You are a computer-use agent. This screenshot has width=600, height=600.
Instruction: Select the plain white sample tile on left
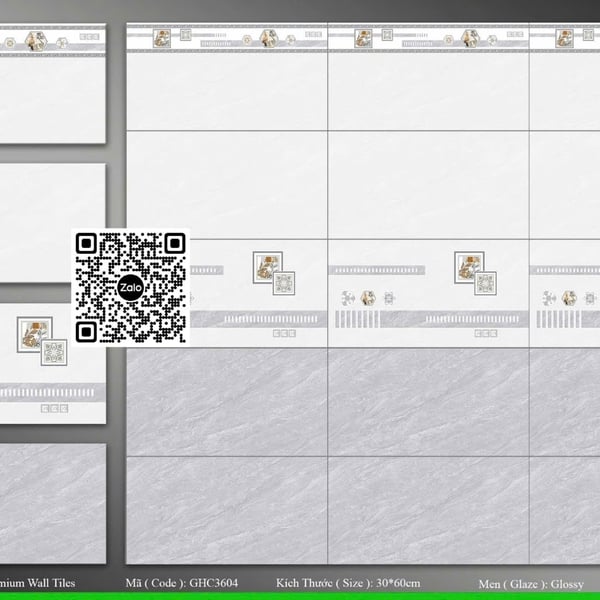(x=50, y=215)
